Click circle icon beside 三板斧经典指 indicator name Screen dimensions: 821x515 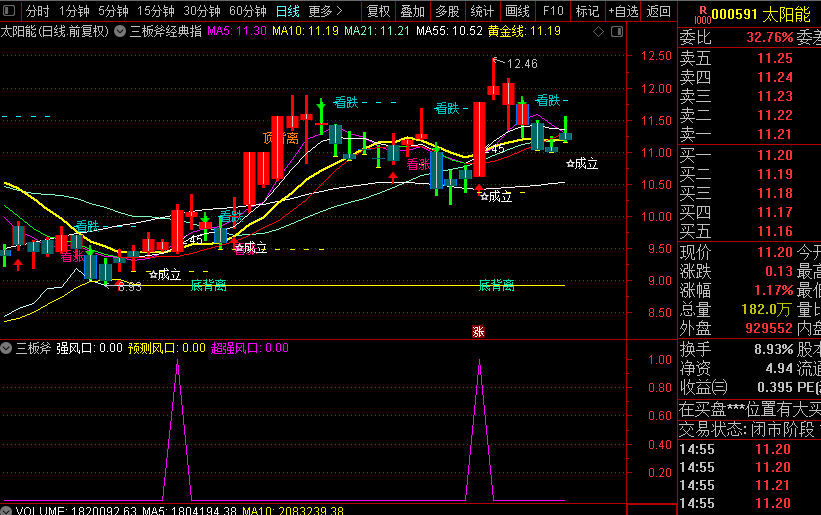[x=120, y=31]
